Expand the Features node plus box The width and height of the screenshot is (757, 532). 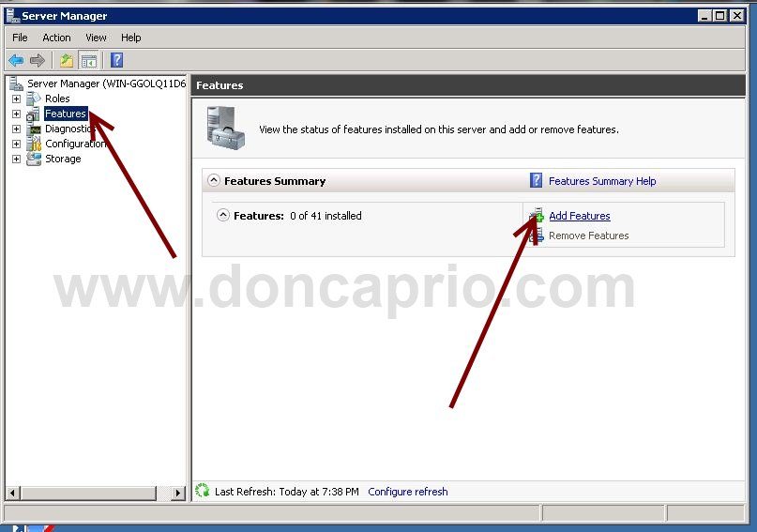[x=16, y=114]
